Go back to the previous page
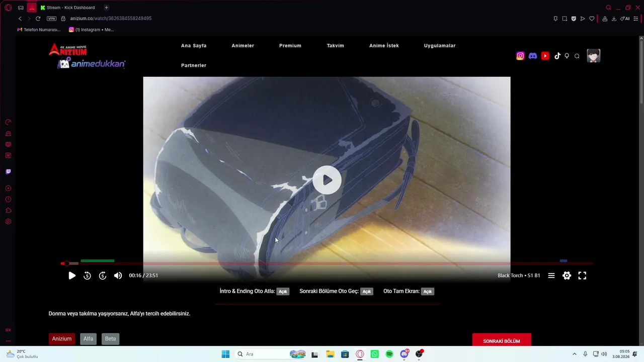Screen dimensions: 644x362 tap(20, 19)
